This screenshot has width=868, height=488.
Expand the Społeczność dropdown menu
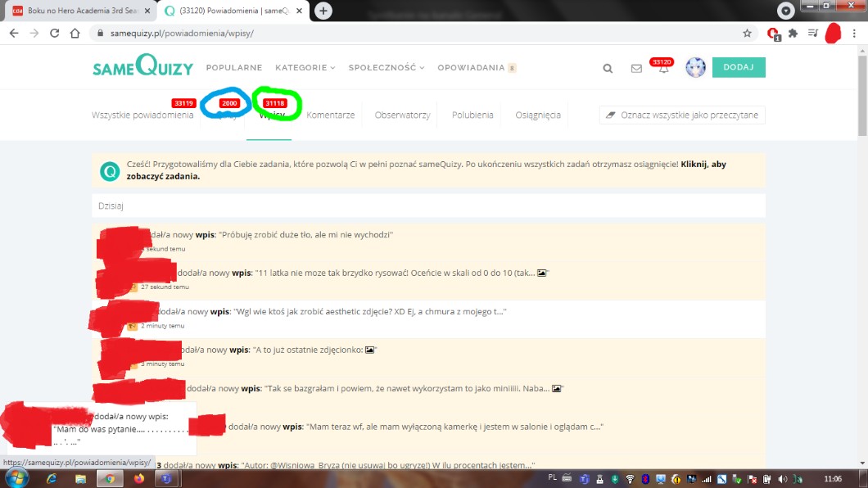pos(387,68)
